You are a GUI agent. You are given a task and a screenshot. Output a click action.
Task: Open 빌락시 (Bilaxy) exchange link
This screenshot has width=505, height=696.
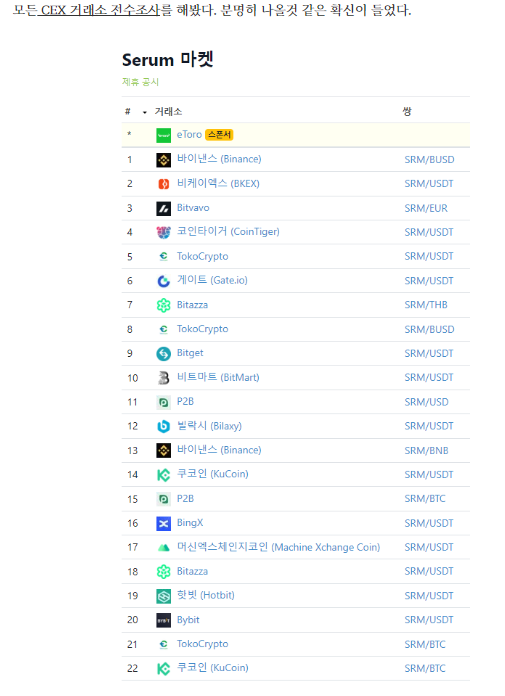pos(209,426)
